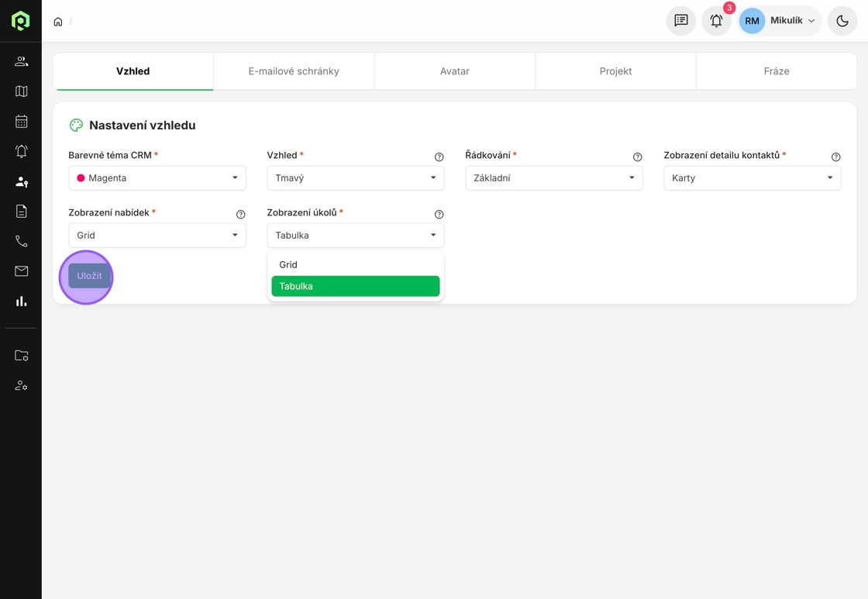Open the mail envelope sidebar icon
Screen dimensions: 868x599
pyautogui.click(x=21, y=271)
